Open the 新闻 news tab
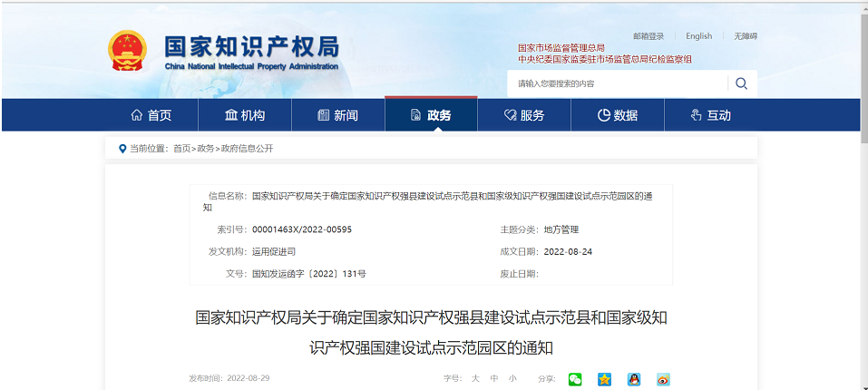Screen dimensions: 868x390 (337, 115)
